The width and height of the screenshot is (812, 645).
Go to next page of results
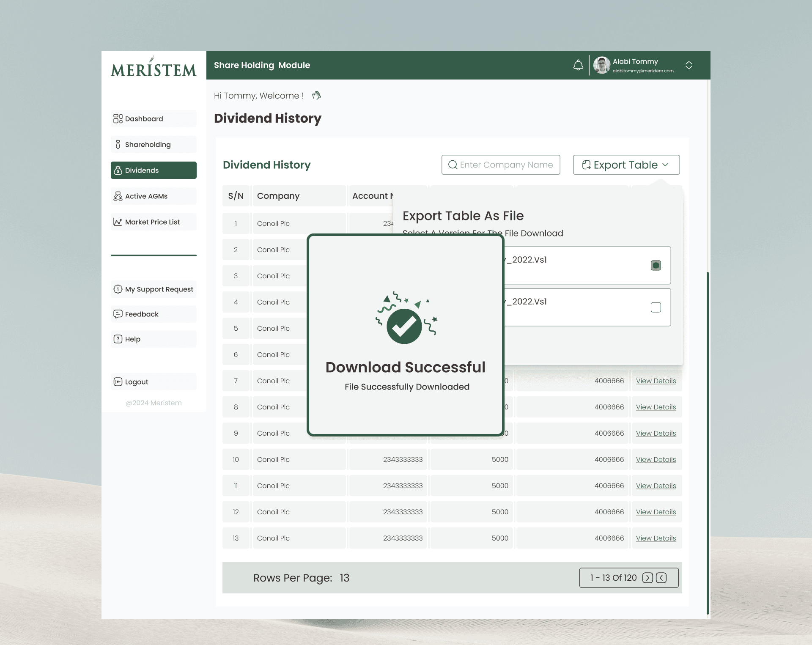(x=647, y=578)
